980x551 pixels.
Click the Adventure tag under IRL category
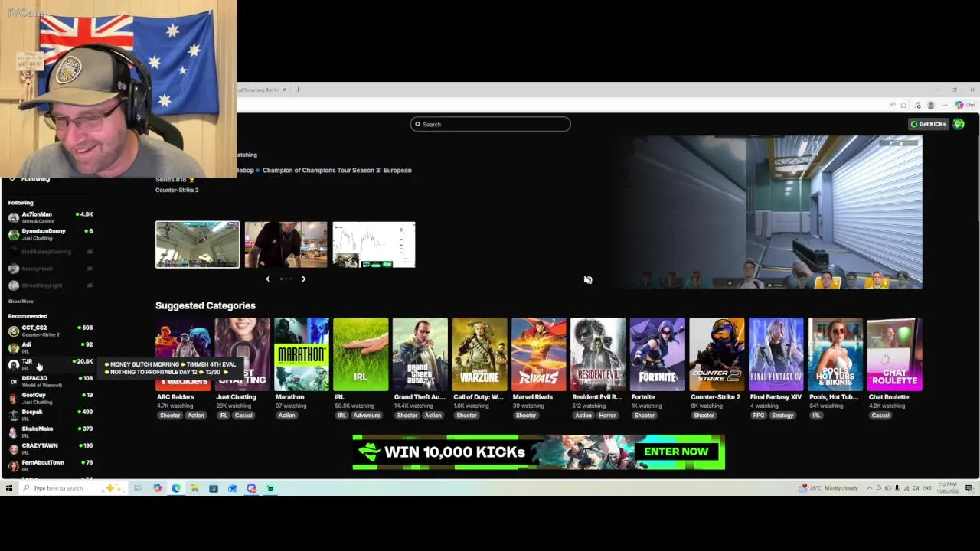(x=366, y=416)
